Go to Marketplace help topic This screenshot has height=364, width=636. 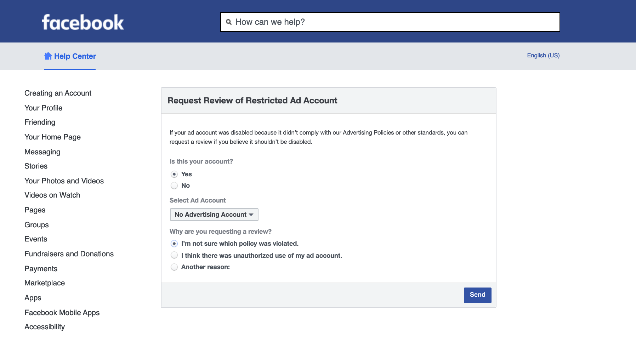click(45, 283)
